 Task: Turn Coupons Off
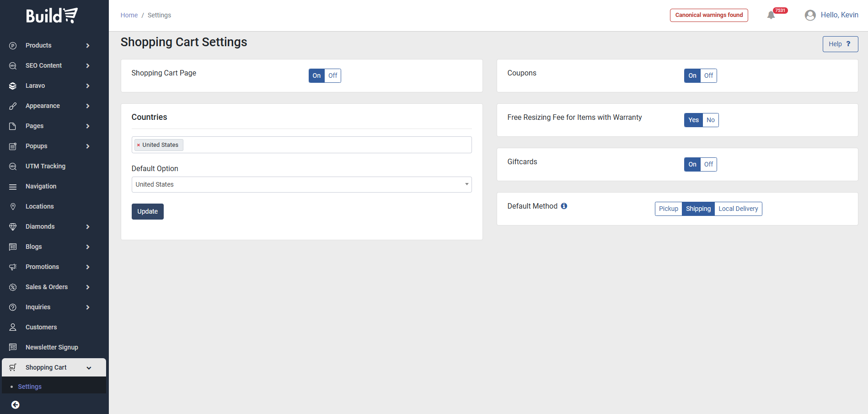pyautogui.click(x=709, y=75)
